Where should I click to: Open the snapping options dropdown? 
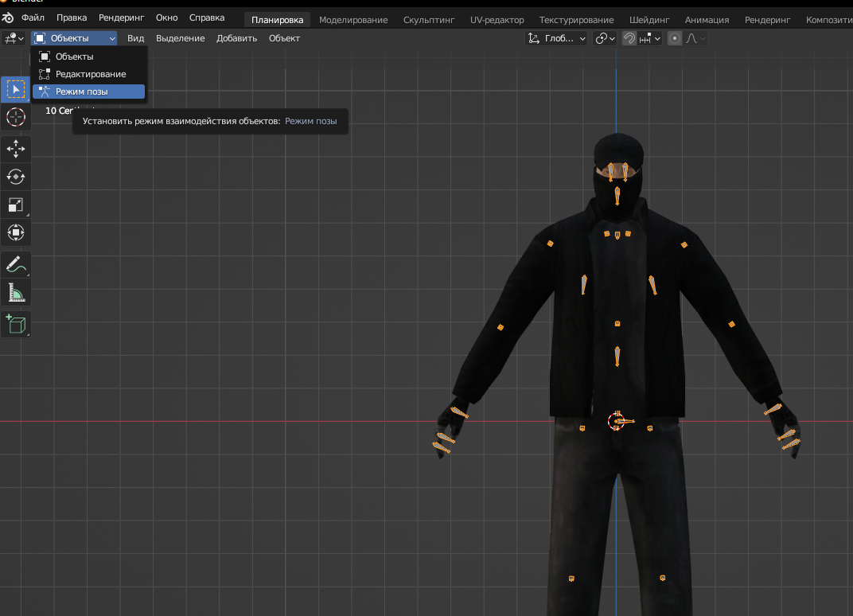[650, 38]
